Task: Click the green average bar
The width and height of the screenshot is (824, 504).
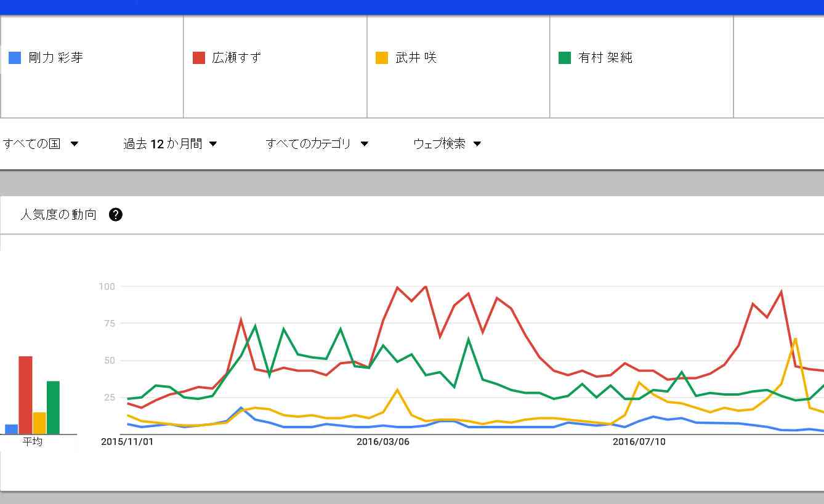Action: (x=53, y=407)
